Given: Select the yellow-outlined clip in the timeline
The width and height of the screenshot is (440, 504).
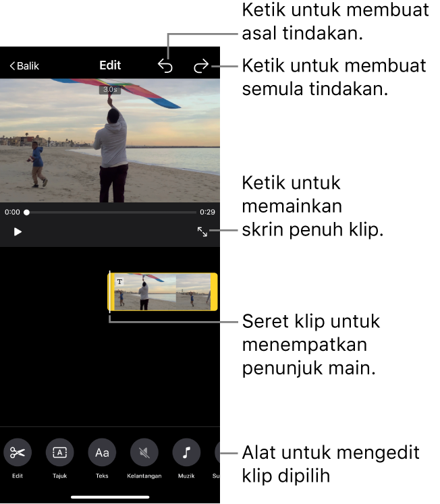Looking at the screenshot, I should click(163, 292).
